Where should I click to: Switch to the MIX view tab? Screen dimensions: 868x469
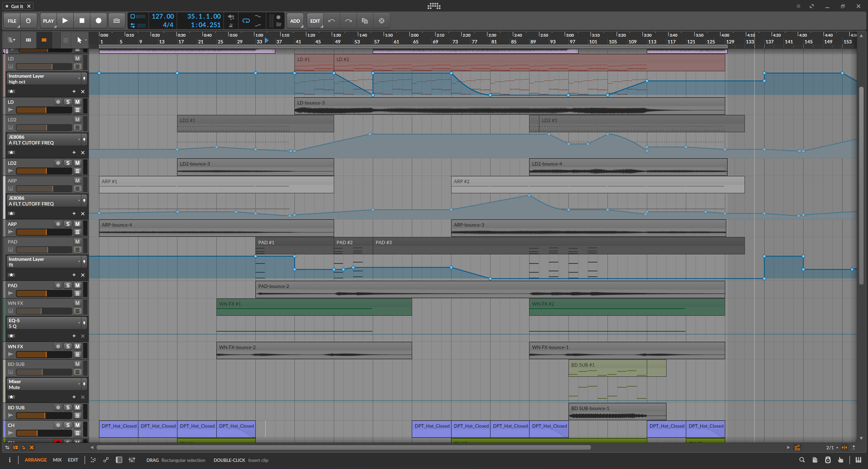[57, 460]
